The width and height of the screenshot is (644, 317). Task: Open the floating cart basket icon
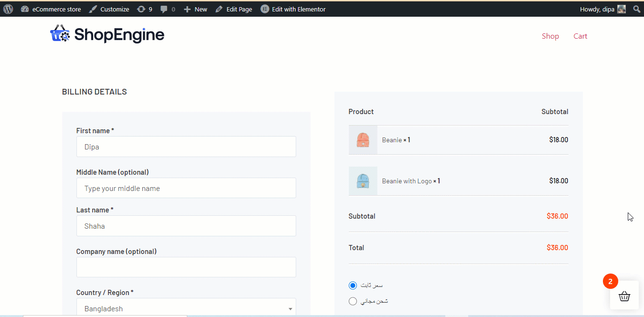click(624, 296)
